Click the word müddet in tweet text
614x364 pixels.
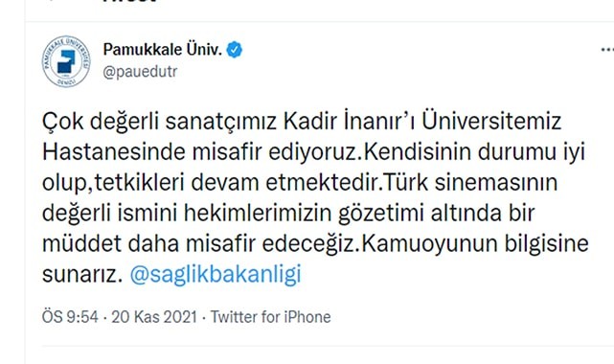tap(81, 244)
